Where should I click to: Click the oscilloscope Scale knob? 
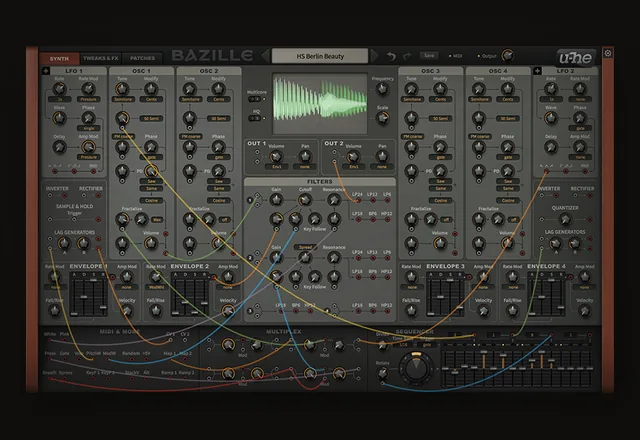pyautogui.click(x=382, y=118)
